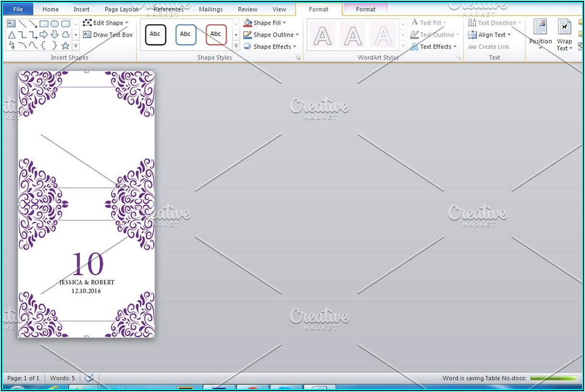585x392 pixels.
Task: Pick the rectangle shape from Insert Shapes
Action: pos(44,24)
